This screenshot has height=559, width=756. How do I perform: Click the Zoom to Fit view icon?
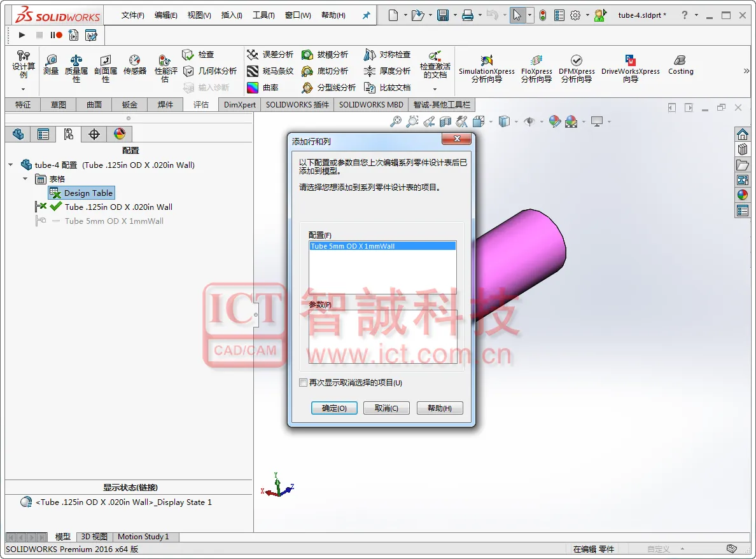coord(396,121)
